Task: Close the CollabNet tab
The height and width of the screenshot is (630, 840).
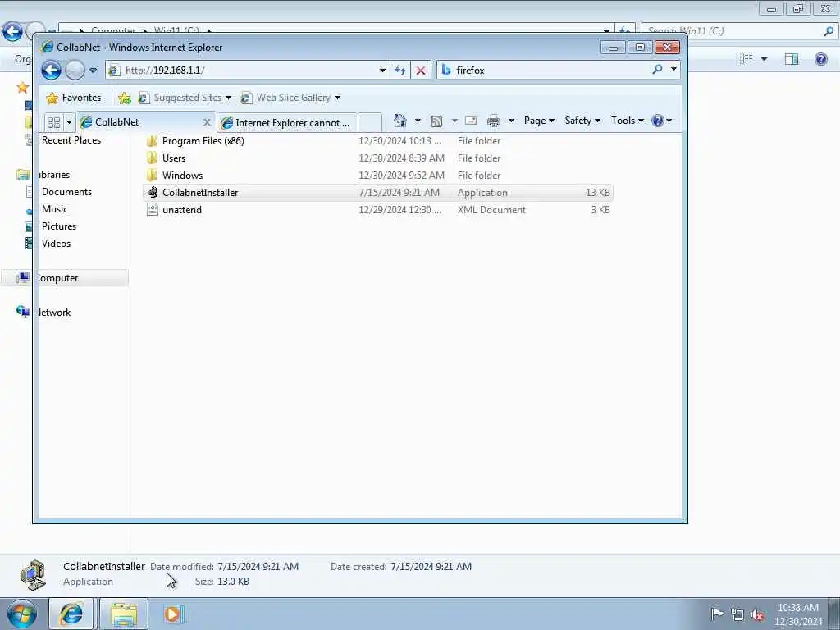Action: [207, 123]
